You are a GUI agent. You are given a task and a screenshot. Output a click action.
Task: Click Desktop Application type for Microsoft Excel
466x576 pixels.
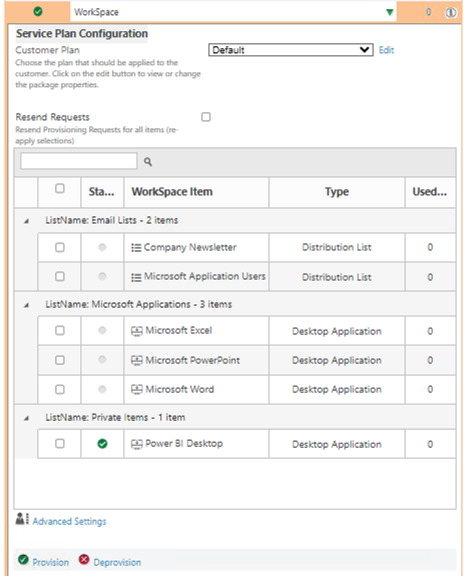coord(337,331)
